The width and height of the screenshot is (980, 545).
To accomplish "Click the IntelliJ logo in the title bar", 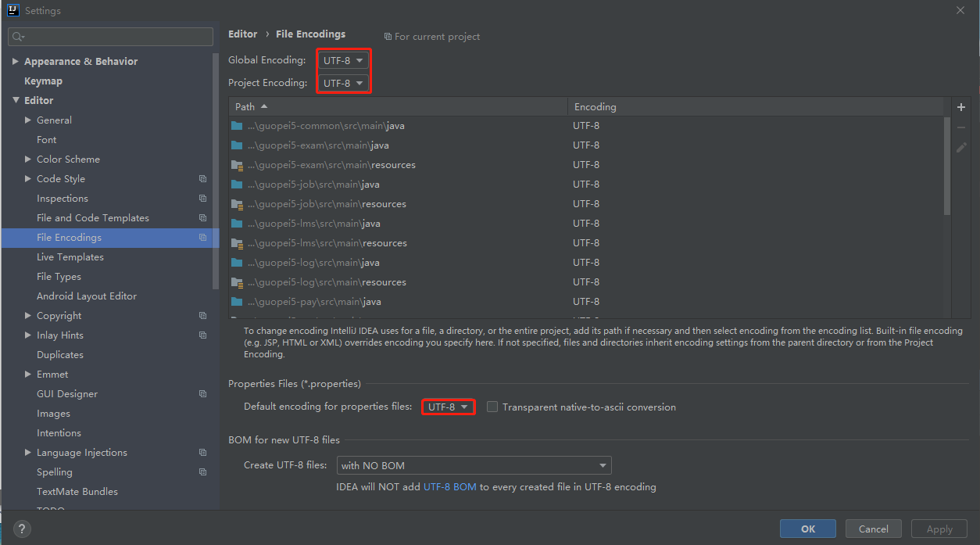I will coord(13,11).
